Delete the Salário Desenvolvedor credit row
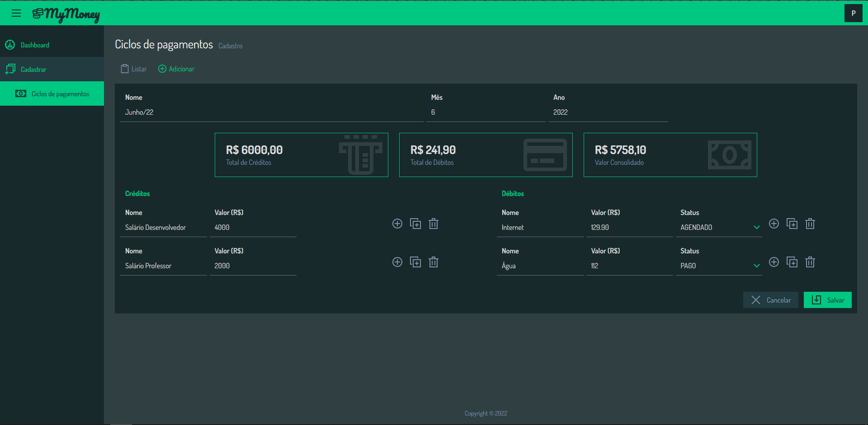868x425 pixels. pyautogui.click(x=434, y=224)
